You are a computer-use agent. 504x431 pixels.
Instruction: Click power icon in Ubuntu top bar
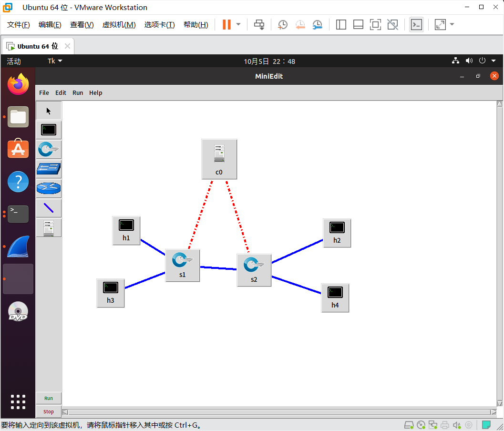pos(482,61)
